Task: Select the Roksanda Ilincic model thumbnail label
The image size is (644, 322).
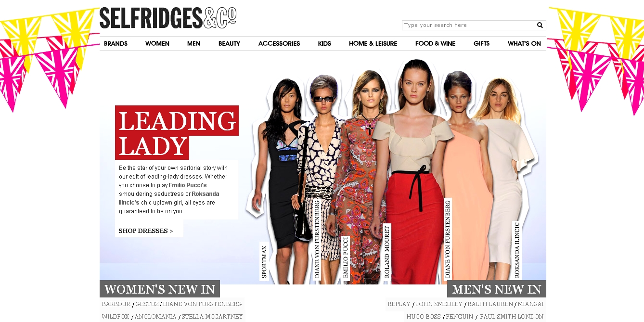Action: 517,250
